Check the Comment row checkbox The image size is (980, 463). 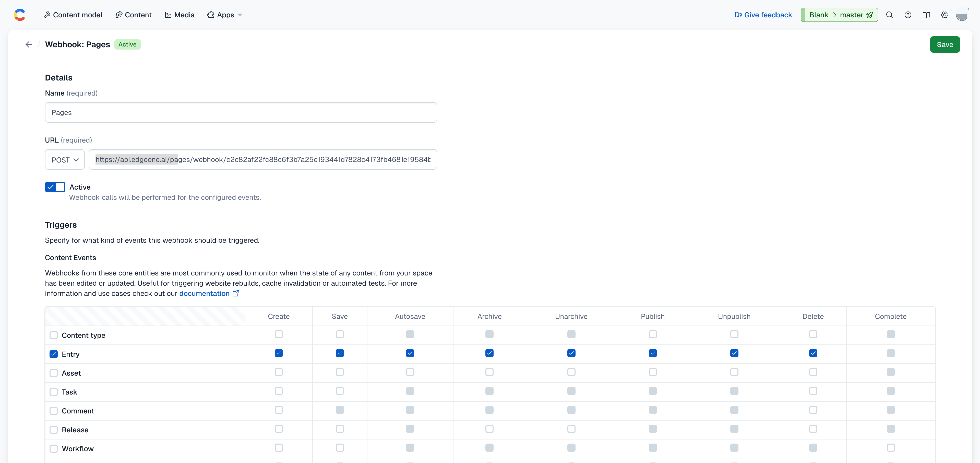point(54,411)
